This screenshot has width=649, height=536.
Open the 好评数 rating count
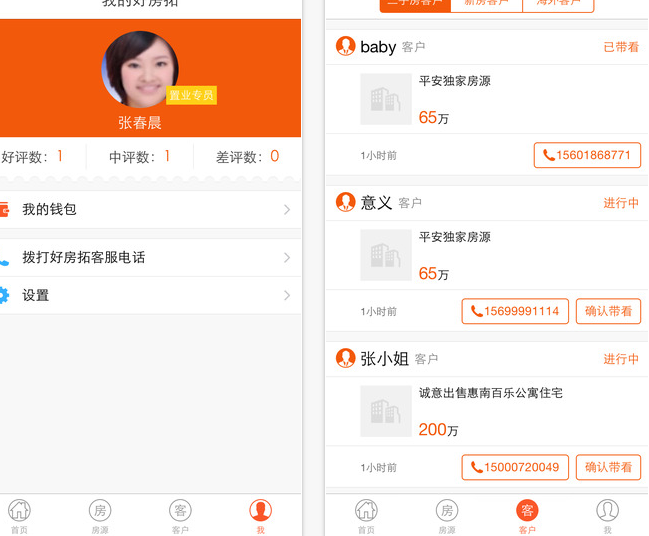click(x=32, y=157)
